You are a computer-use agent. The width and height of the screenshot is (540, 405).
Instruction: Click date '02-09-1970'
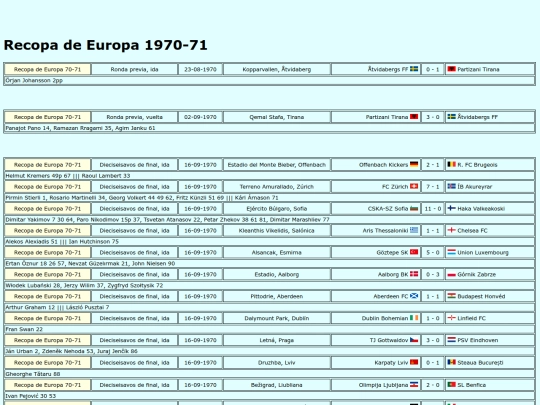click(200, 117)
